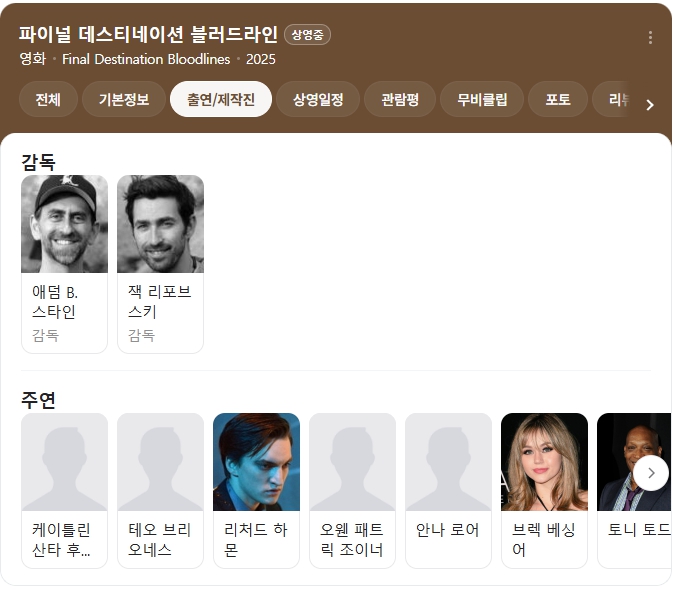Click the 안나 로어 name link

tap(448, 530)
